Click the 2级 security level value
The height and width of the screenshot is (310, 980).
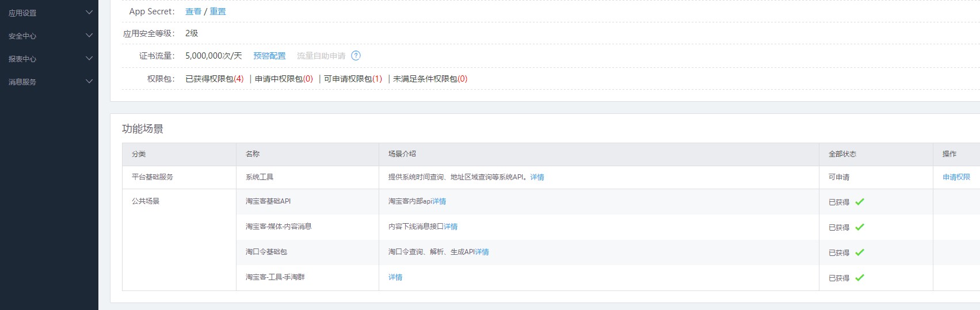192,33
